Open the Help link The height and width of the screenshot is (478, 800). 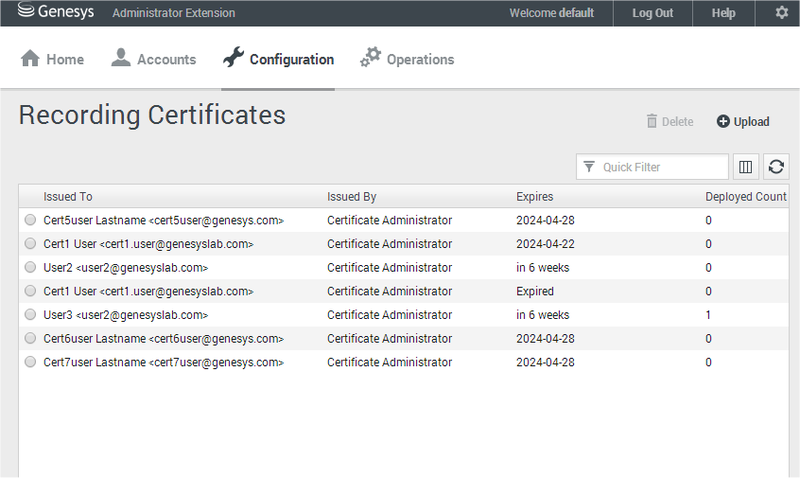point(723,13)
